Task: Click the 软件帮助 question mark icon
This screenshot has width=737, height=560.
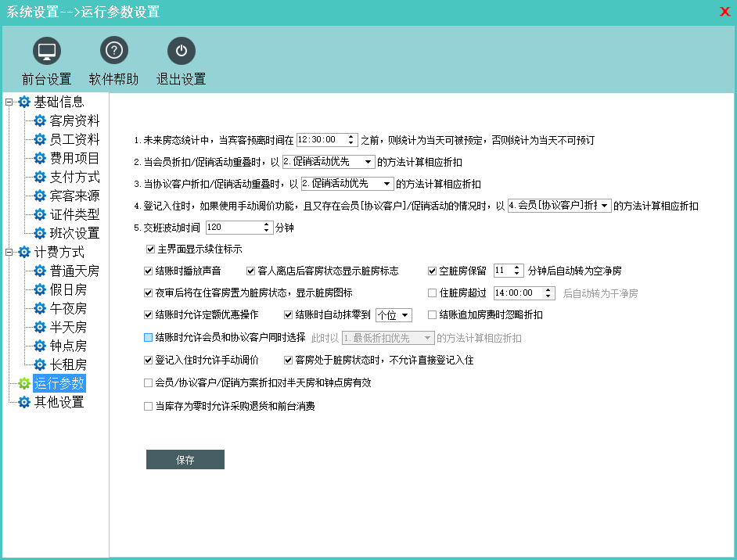Action: [113, 52]
